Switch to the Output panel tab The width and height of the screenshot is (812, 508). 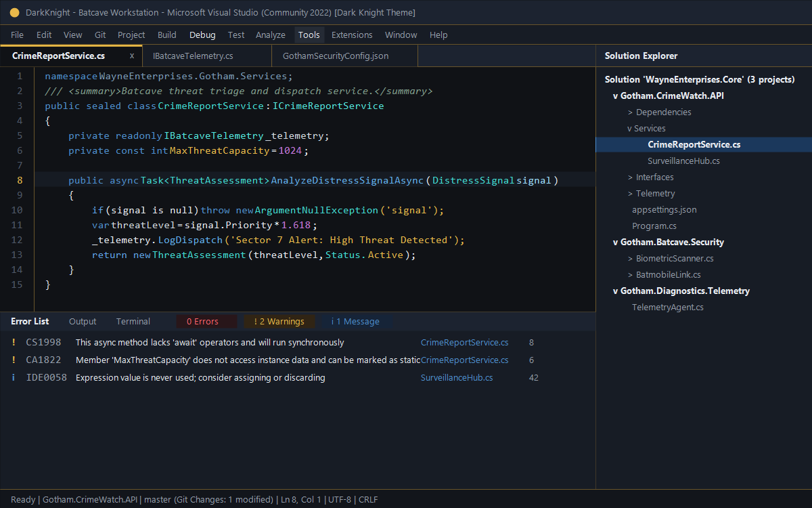pyautogui.click(x=83, y=322)
